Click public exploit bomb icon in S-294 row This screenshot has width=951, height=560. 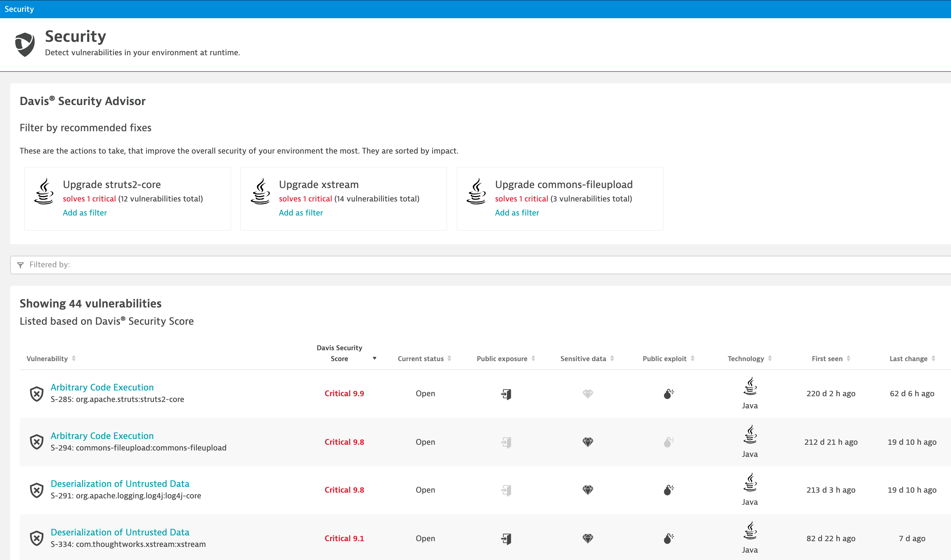[668, 442]
